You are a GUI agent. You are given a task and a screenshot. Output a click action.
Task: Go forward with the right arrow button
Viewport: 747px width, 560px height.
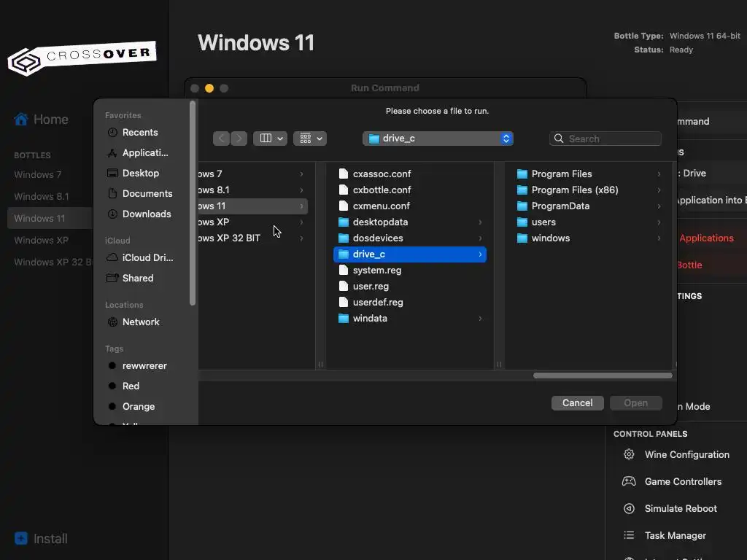[x=239, y=139]
